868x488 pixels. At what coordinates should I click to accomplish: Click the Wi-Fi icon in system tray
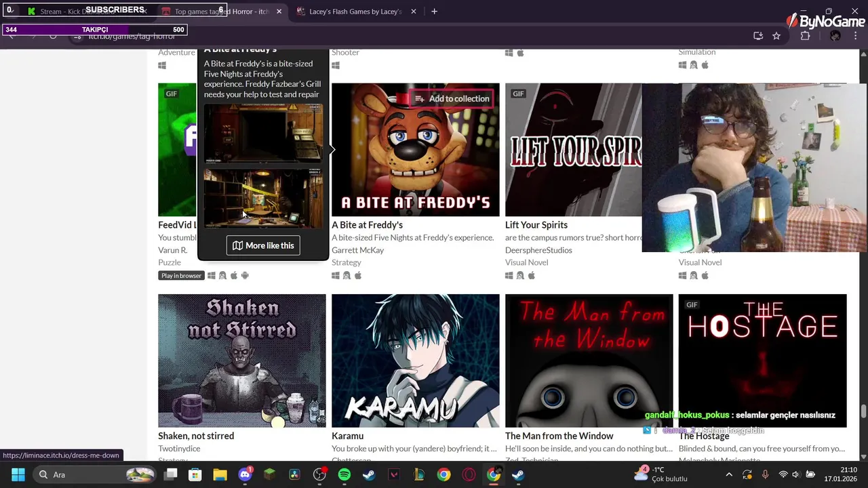pos(783,474)
